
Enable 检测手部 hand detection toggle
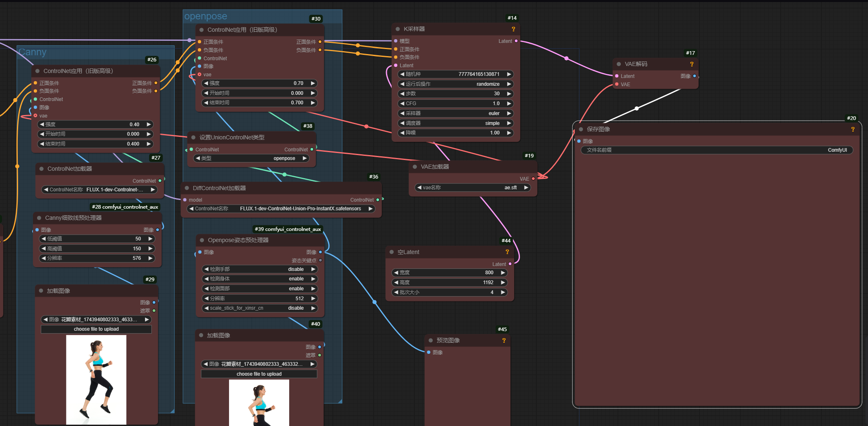tap(259, 268)
